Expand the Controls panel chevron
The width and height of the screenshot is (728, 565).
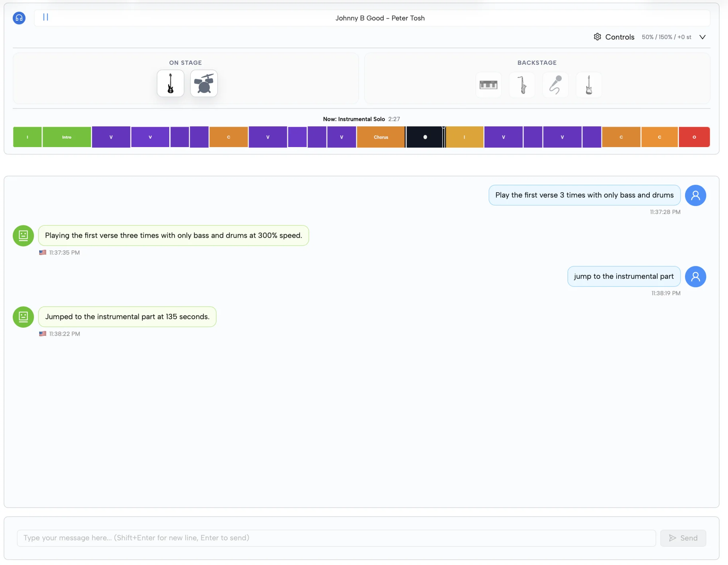pos(703,37)
